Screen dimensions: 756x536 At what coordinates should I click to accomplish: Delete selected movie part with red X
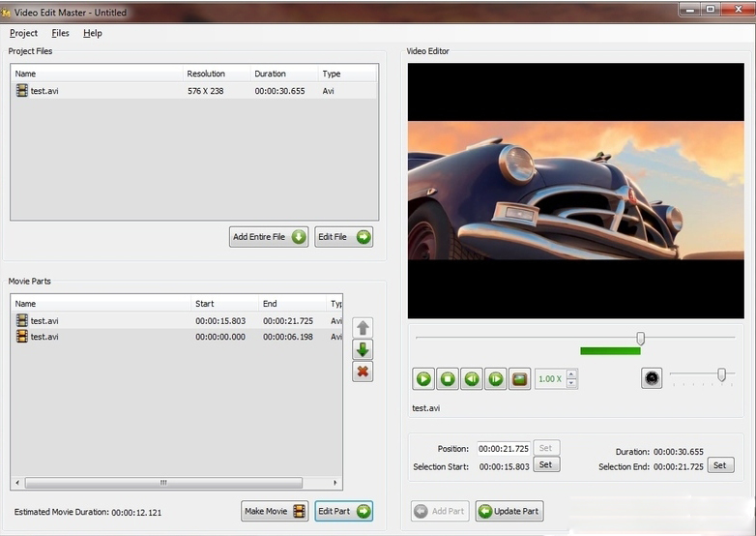(x=363, y=371)
